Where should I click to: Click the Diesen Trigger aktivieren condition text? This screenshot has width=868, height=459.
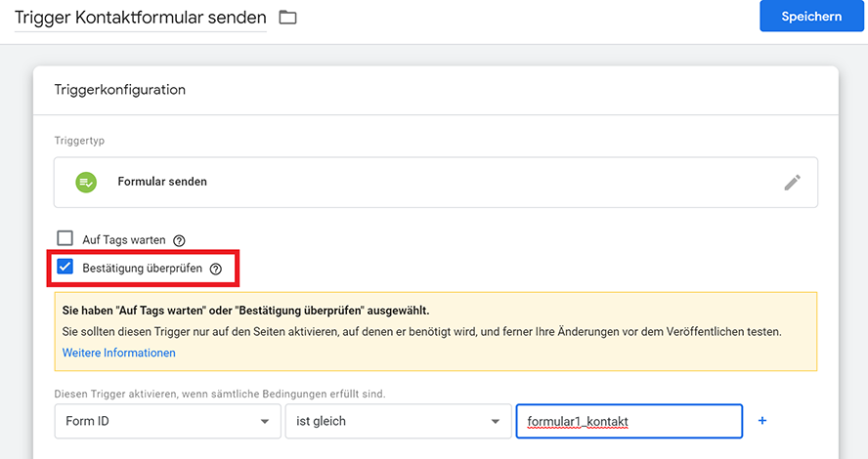[220, 394]
